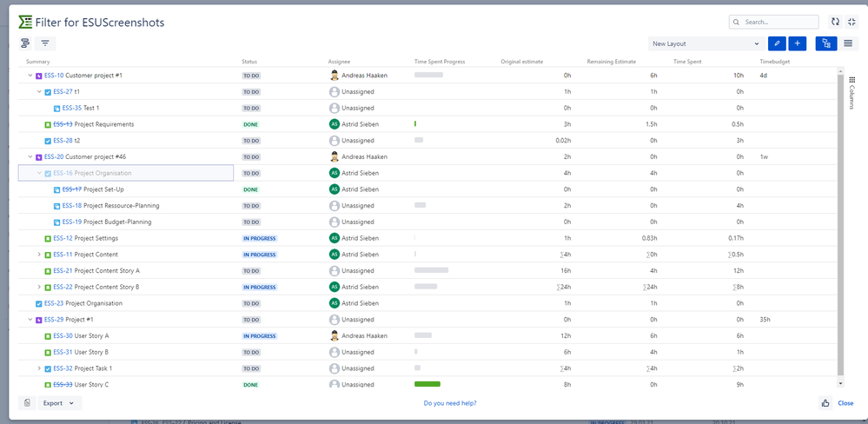The width and height of the screenshot is (868, 424).
Task: Click epic icon of ESS-29 Project #1
Action: [39, 320]
